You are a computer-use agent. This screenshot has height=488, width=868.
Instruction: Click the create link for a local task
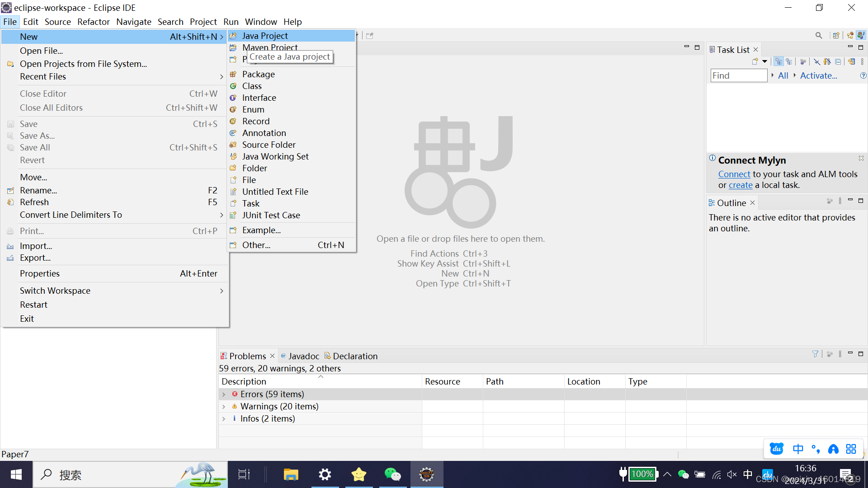click(x=741, y=185)
